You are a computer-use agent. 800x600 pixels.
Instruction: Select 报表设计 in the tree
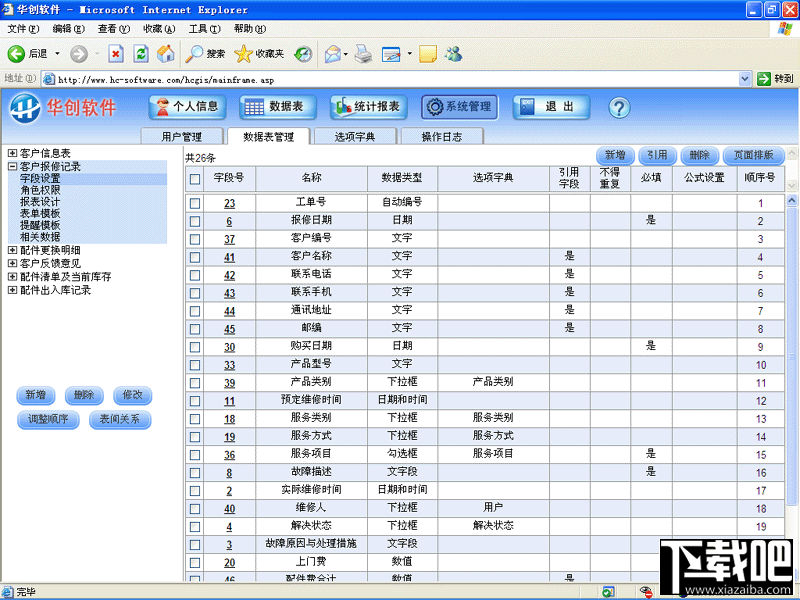point(40,202)
